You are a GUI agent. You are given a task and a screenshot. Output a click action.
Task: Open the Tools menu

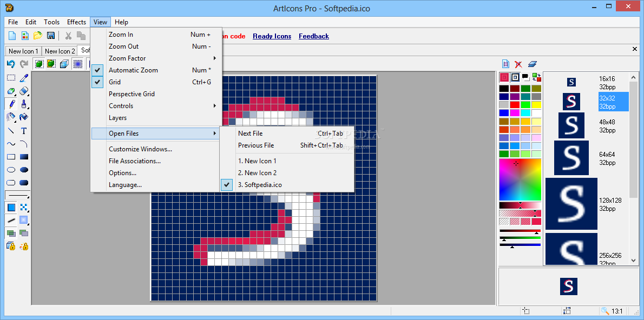(x=52, y=22)
